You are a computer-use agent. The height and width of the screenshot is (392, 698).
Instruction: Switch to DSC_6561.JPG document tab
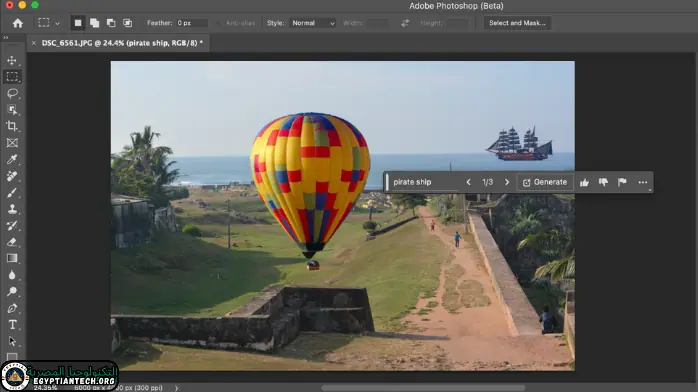(x=122, y=43)
